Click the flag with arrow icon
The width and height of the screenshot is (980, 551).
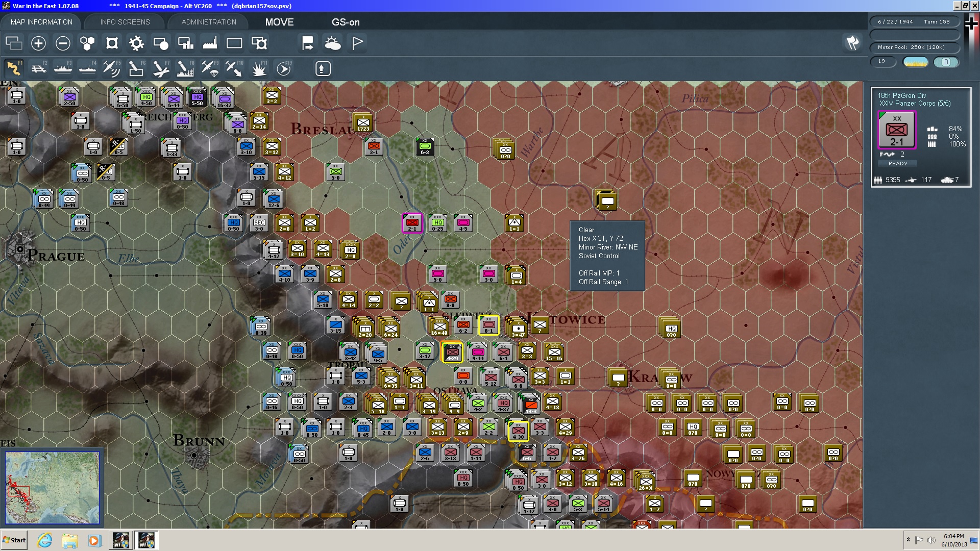point(308,43)
